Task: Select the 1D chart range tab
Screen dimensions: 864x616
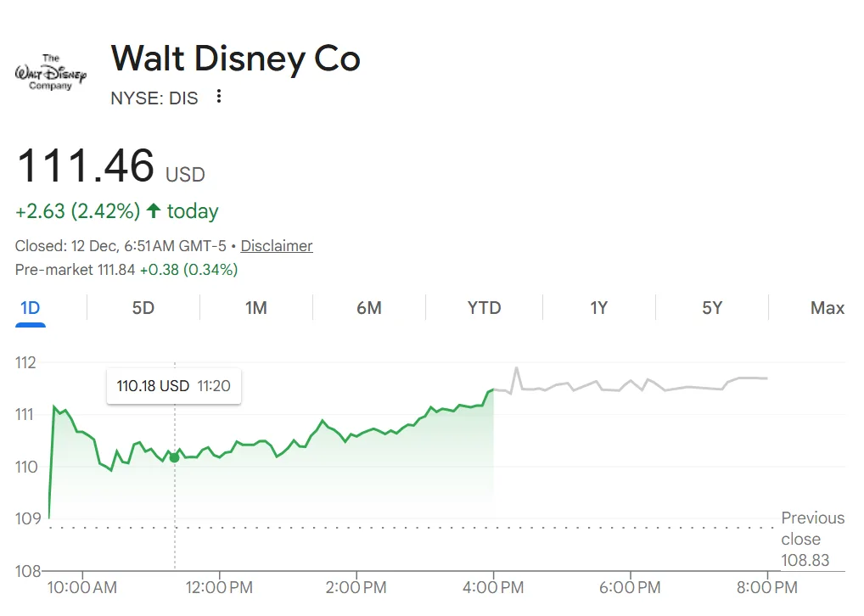Action: coord(30,308)
